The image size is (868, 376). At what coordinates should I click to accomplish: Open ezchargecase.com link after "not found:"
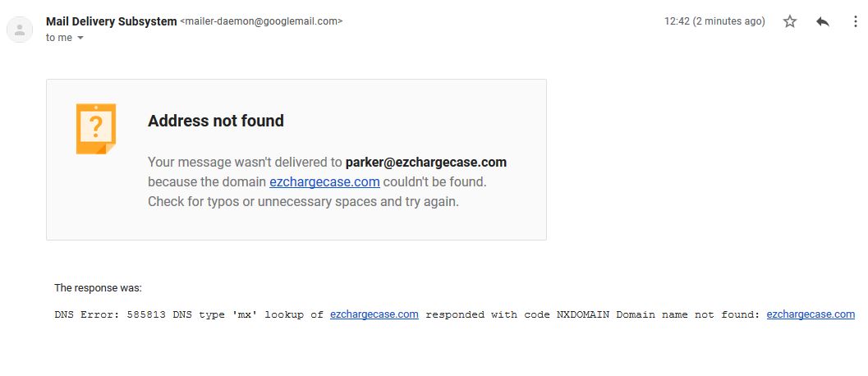(811, 314)
